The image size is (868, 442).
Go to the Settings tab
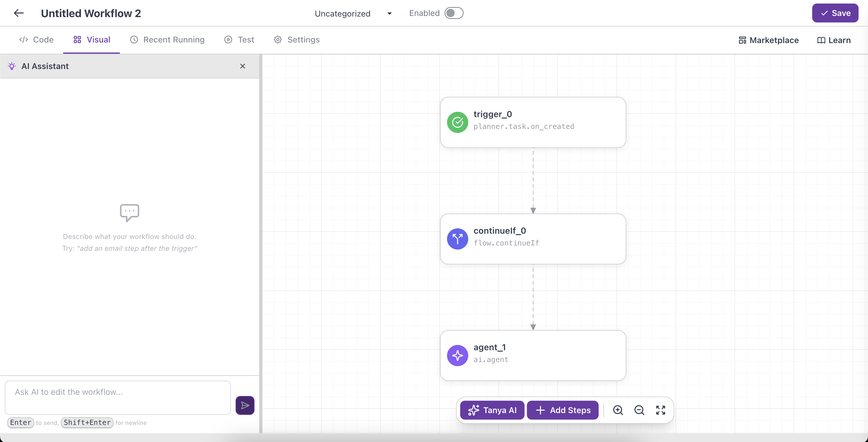tap(296, 40)
